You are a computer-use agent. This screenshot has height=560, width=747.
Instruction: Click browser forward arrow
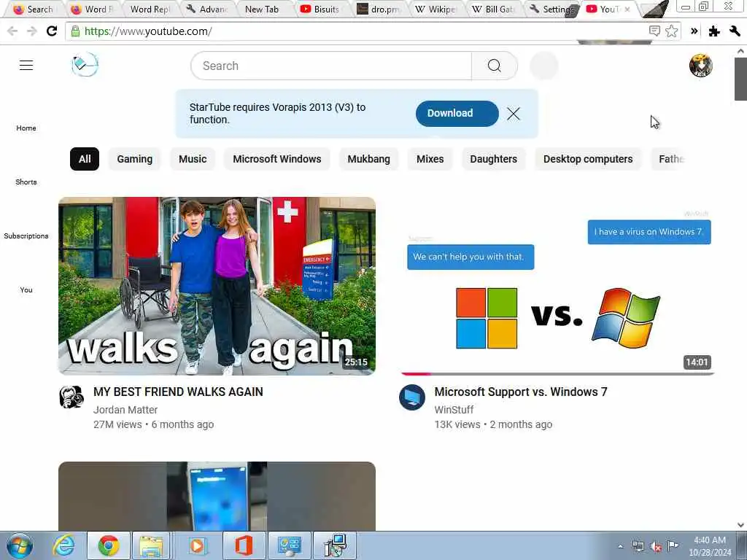tap(32, 31)
